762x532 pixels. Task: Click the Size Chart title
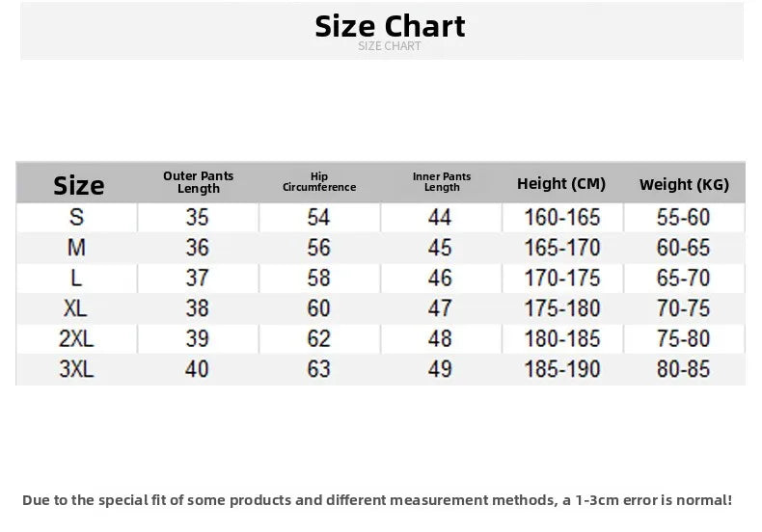[390, 26]
